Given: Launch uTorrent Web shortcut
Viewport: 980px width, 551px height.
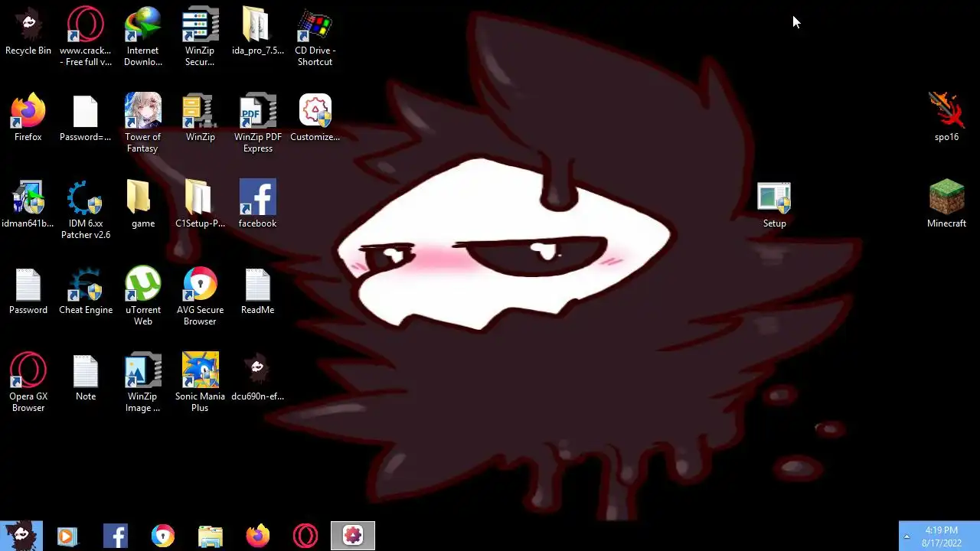Looking at the screenshot, I should click(x=143, y=296).
